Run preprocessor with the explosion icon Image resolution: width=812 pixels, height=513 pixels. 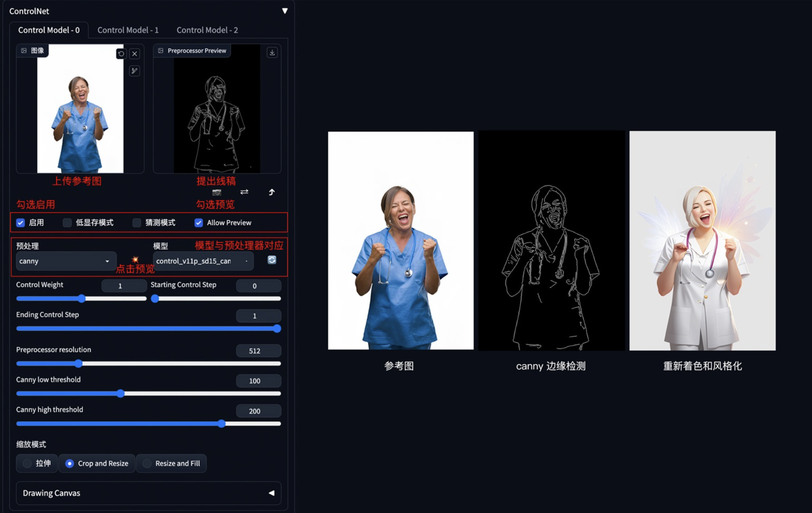[x=135, y=259]
